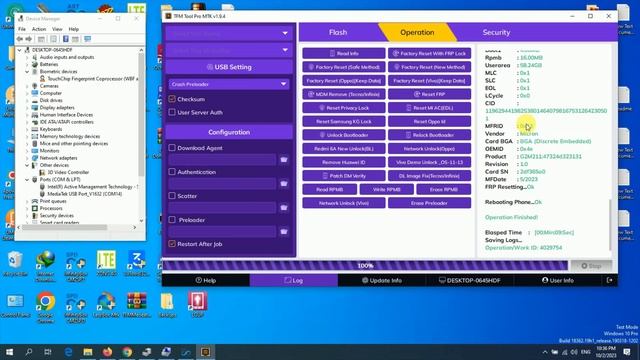Enable User Server Auth checkbox

tap(172, 112)
